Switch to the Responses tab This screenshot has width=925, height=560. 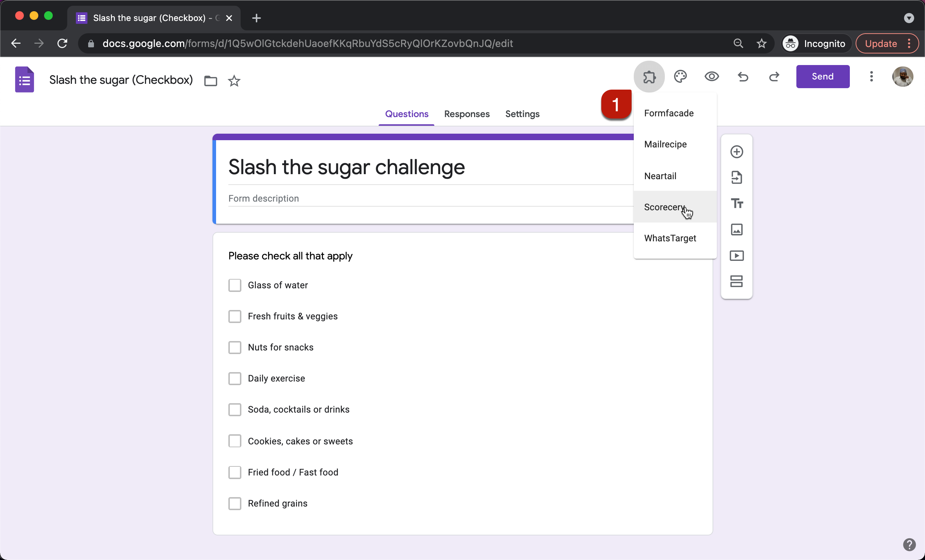point(466,114)
